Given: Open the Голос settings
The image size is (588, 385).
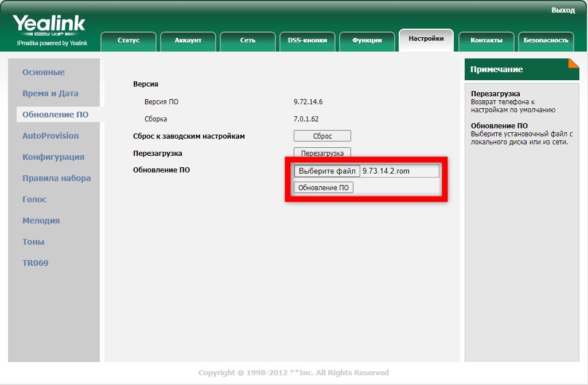Looking at the screenshot, I should (34, 199).
